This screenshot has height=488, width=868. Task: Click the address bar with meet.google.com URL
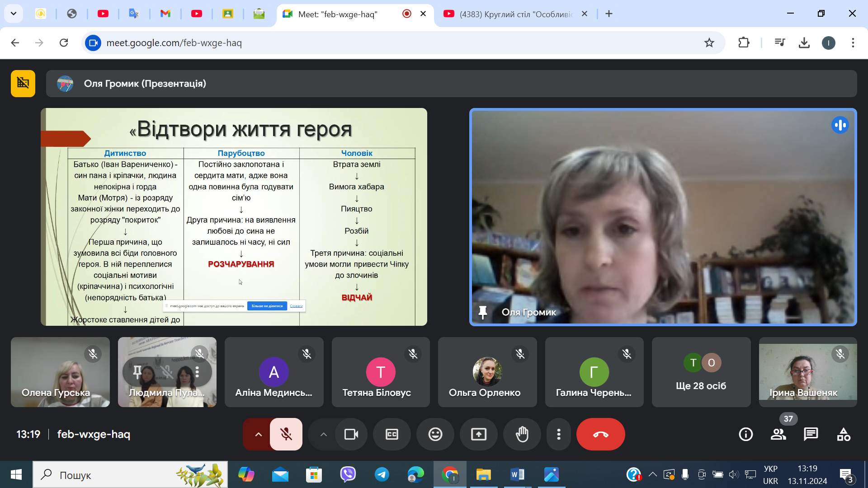[398, 43]
